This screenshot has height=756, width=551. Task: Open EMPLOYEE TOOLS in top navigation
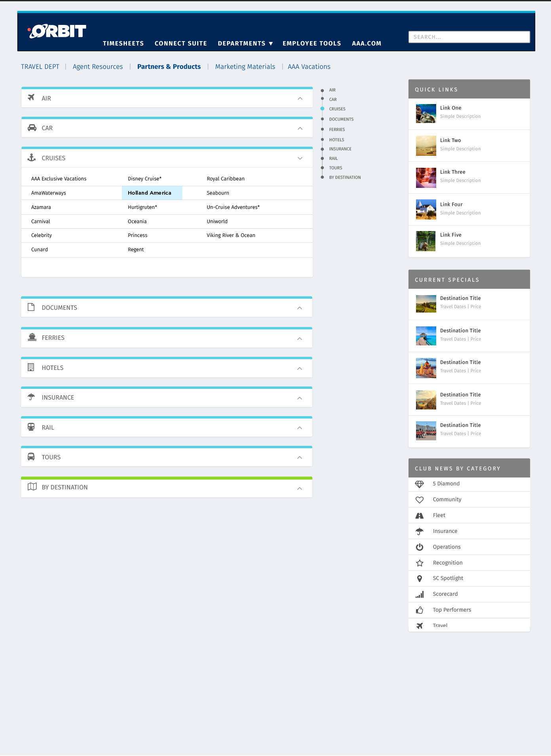312,44
